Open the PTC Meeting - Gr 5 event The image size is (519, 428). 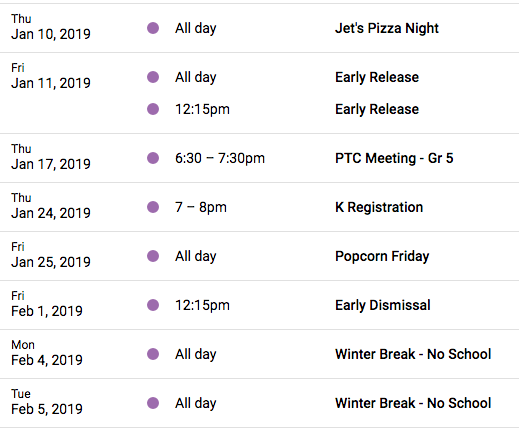coord(394,158)
